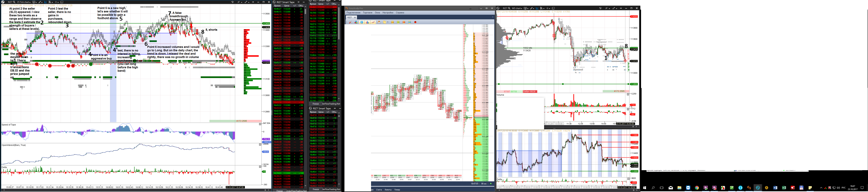Click the colored blocks icon in EasyScalp toolbar
Viewport: 868px width, 192px height.
(356, 22)
